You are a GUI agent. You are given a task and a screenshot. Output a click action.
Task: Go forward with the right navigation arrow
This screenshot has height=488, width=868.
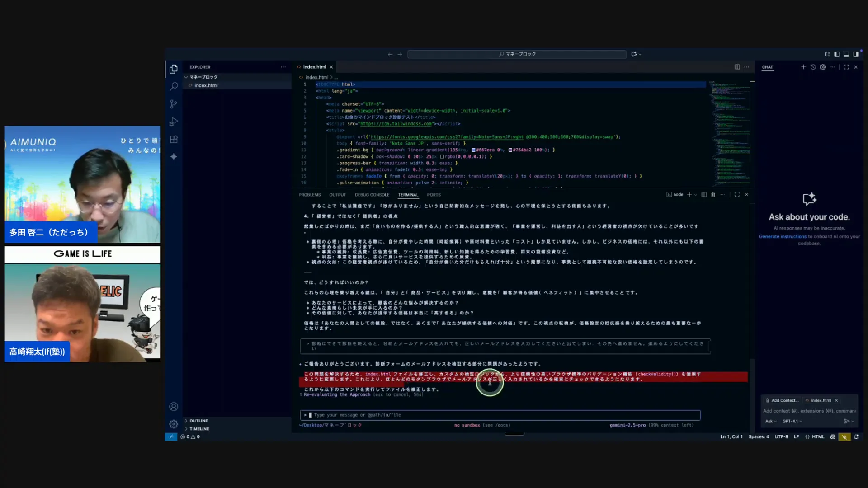tap(400, 54)
